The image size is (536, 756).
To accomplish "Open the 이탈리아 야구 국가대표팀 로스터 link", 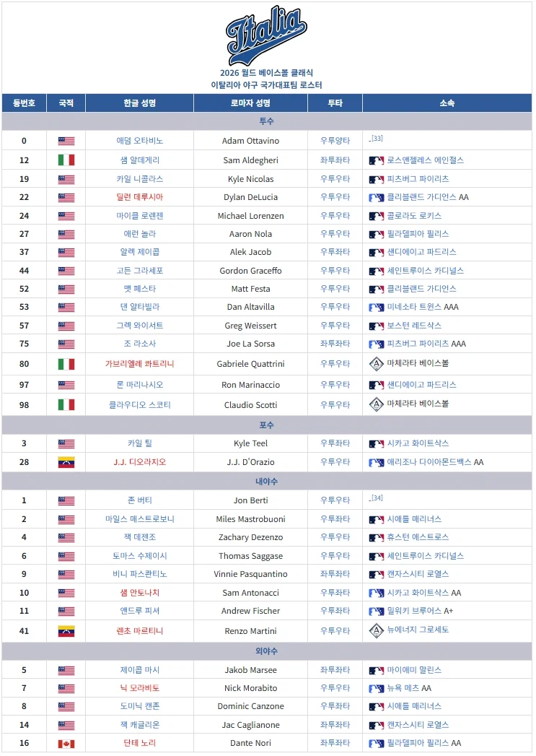I will pos(267,85).
